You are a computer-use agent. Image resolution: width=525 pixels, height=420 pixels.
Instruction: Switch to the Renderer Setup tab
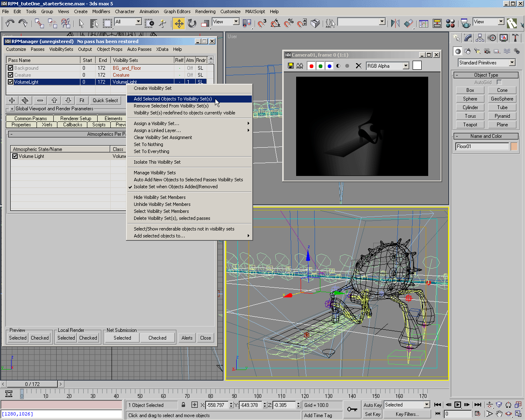point(76,119)
